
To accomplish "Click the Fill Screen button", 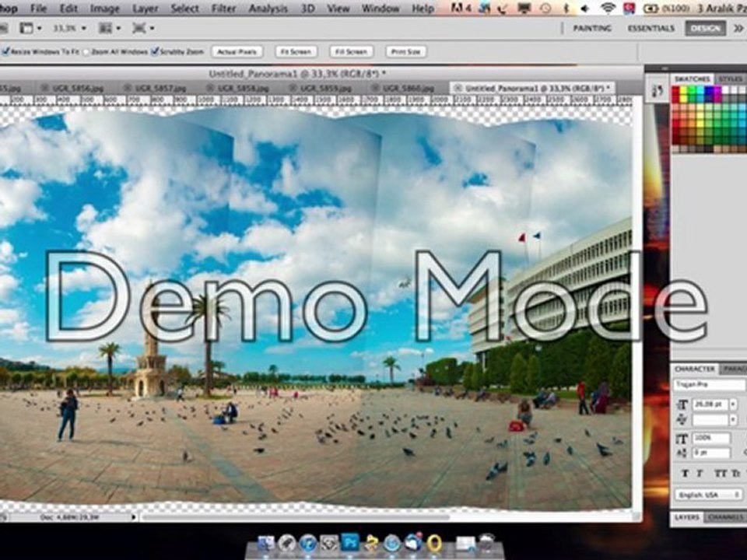I will coord(351,51).
